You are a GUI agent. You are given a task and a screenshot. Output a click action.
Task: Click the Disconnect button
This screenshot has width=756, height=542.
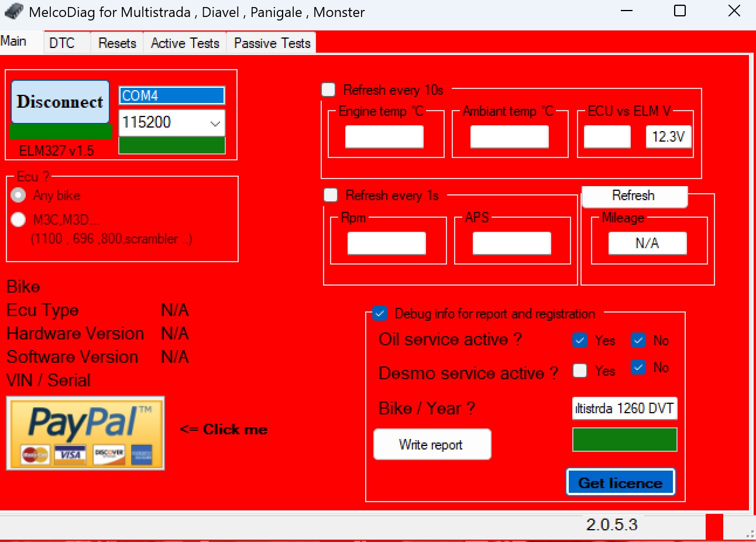click(x=60, y=102)
